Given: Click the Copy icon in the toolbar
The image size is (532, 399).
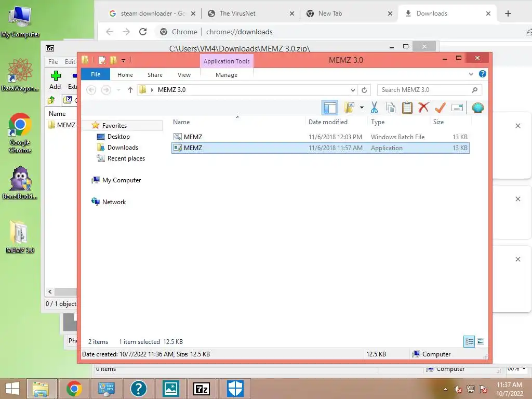Looking at the screenshot, I should click(x=391, y=108).
